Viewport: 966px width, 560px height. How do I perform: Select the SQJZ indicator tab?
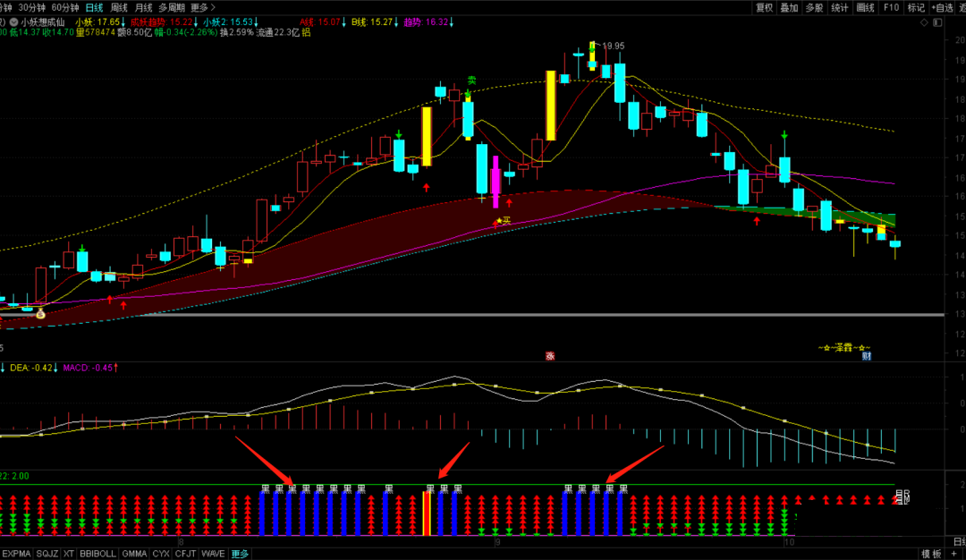click(x=47, y=554)
